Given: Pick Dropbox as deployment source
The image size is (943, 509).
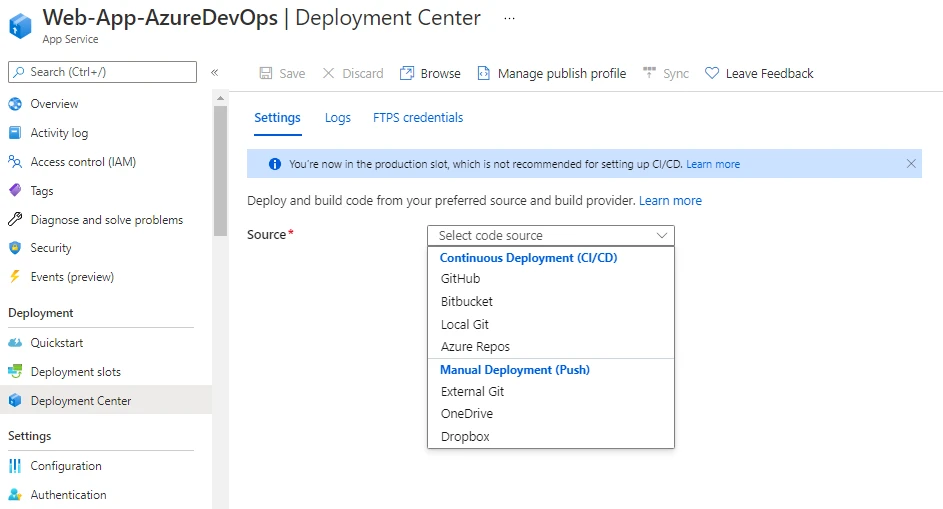Looking at the screenshot, I should (465, 437).
